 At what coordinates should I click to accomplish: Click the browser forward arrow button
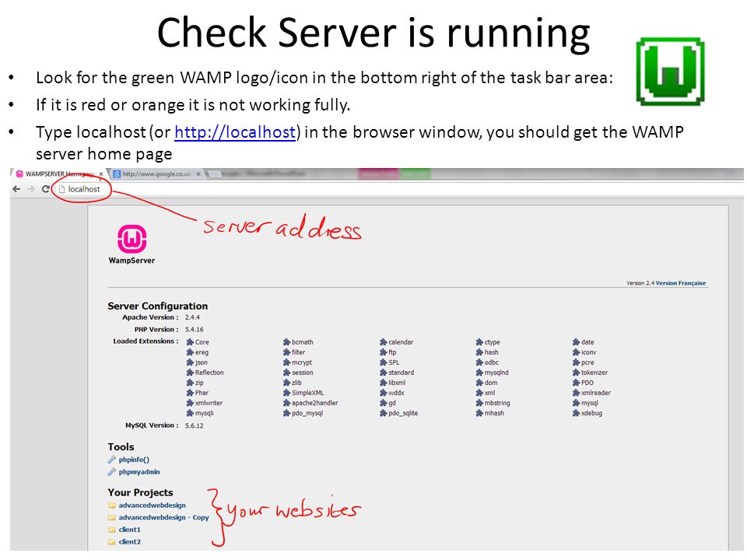click(31, 189)
